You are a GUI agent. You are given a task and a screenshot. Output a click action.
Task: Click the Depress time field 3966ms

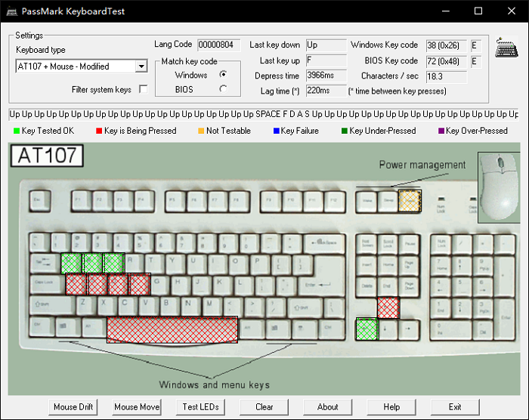tap(326, 76)
